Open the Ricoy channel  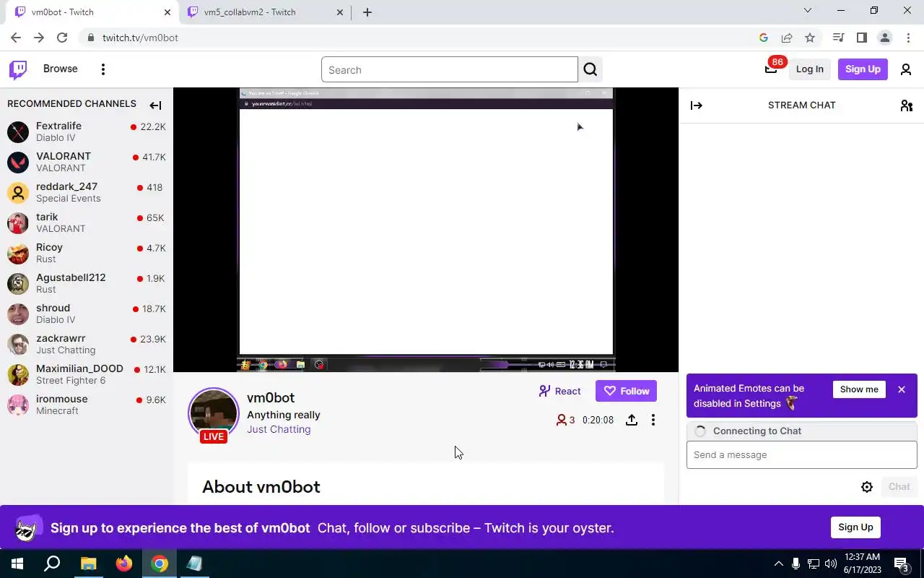tap(87, 254)
